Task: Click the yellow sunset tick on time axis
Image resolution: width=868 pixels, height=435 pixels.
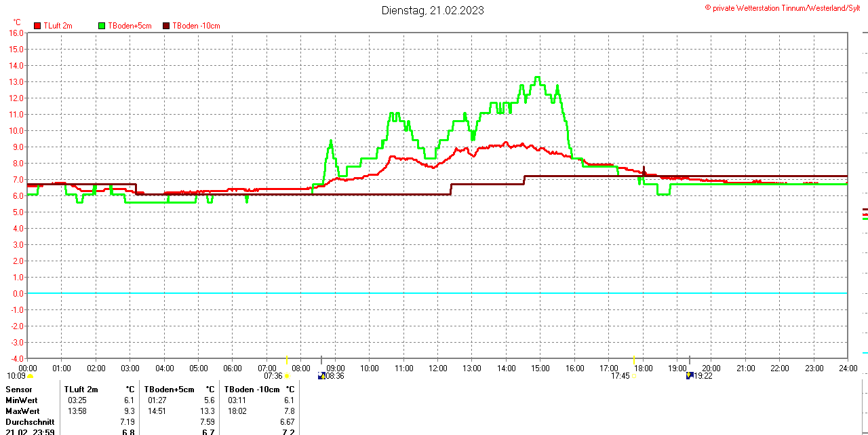Action: [633, 360]
